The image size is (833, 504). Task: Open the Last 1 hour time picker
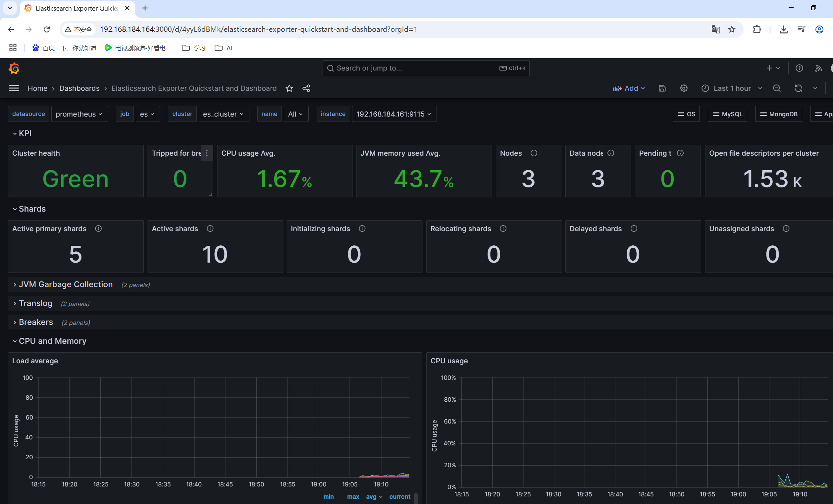click(x=732, y=88)
